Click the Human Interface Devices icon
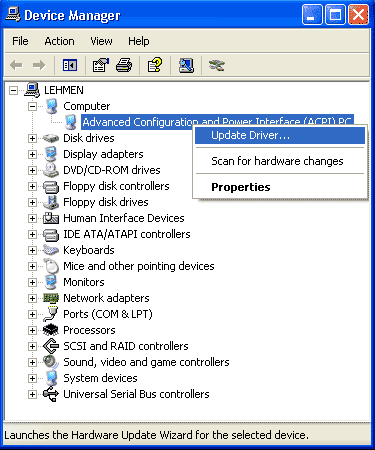The width and height of the screenshot is (375, 450). coord(51,218)
